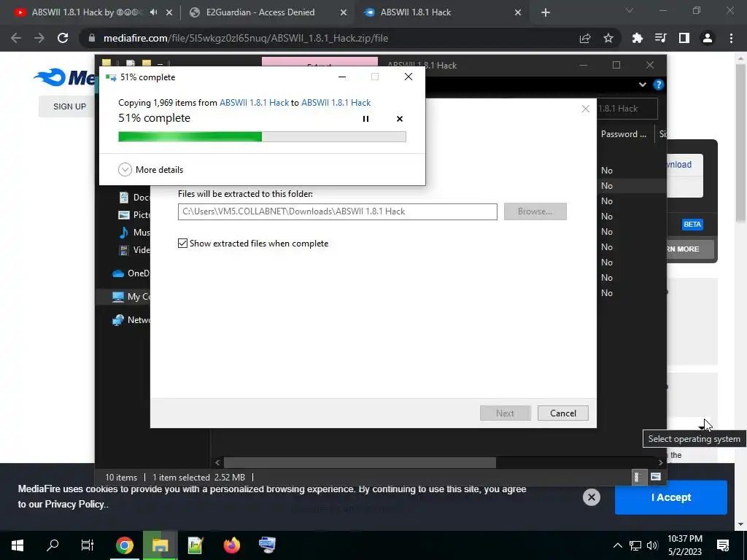The width and height of the screenshot is (747, 560).
Task: Cancel the copy with the small X
Action: click(x=400, y=119)
